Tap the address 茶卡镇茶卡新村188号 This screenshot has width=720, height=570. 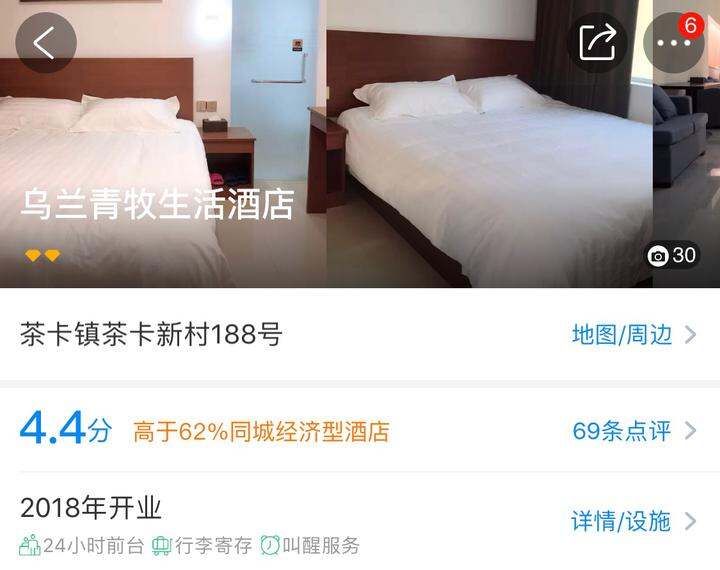(x=151, y=334)
